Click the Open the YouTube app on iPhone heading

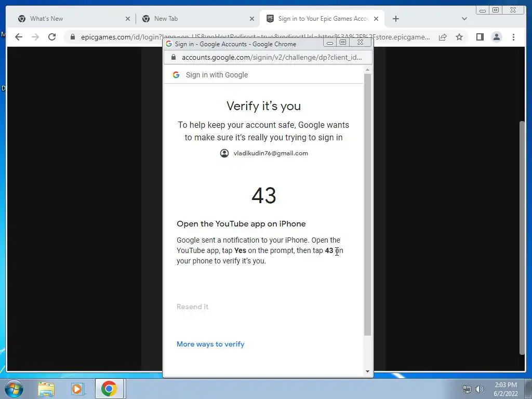tap(241, 224)
